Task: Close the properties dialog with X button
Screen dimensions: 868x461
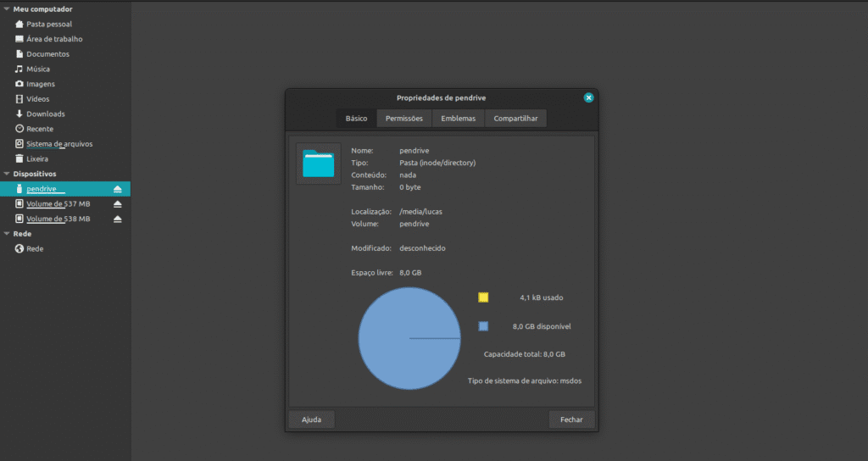Action: 588,97
